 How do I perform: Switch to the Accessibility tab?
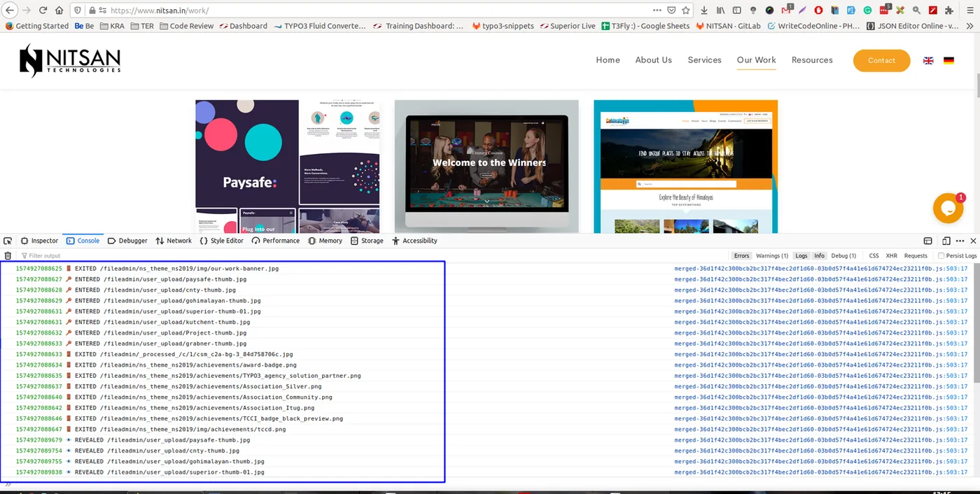point(415,241)
